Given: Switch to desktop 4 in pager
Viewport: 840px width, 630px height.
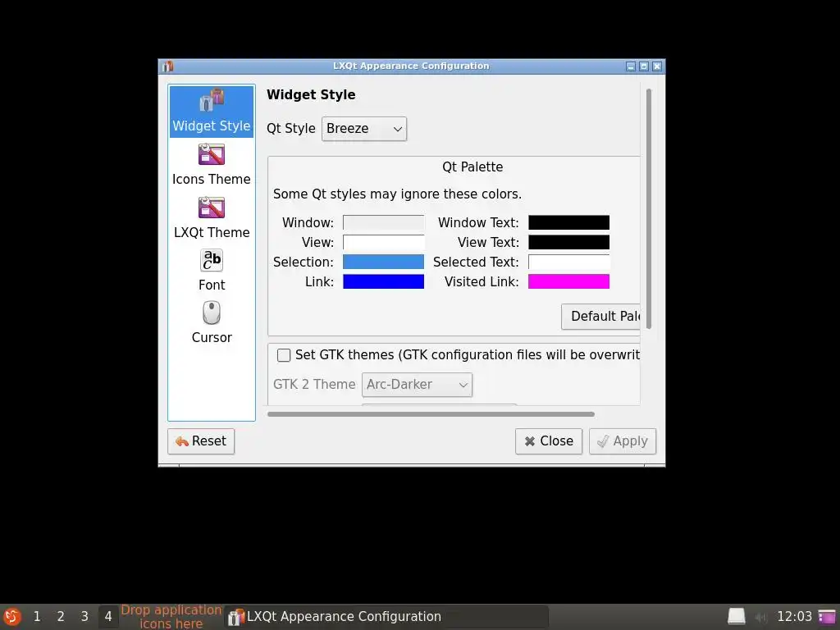Looking at the screenshot, I should point(107,617).
